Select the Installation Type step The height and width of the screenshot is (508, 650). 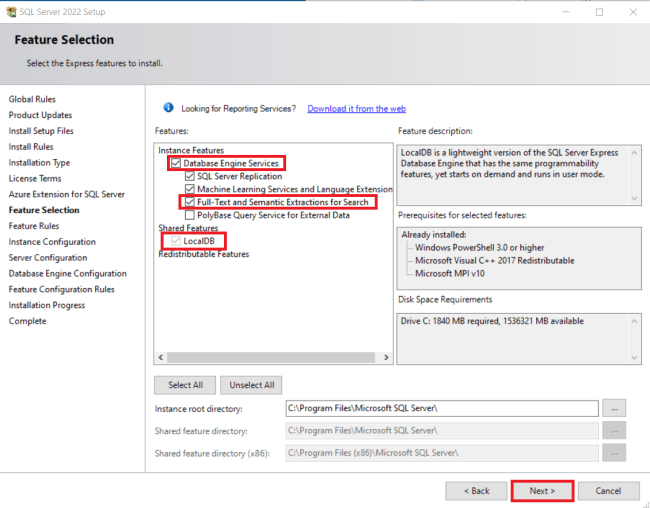tap(39, 163)
